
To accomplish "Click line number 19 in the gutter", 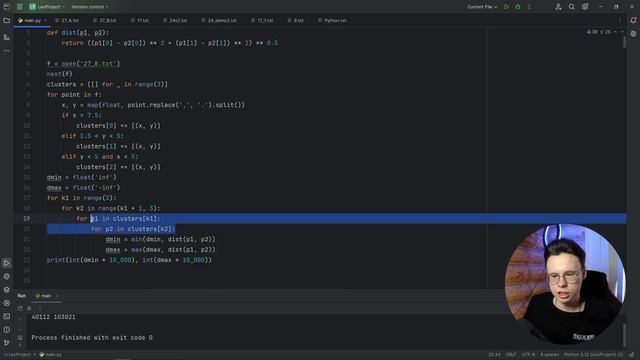I will point(27,219).
